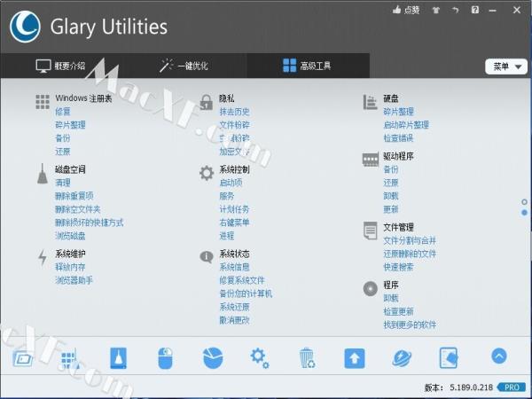Click 备份 under Windows 注册表
The width and height of the screenshot is (532, 399).
pyautogui.click(x=63, y=138)
